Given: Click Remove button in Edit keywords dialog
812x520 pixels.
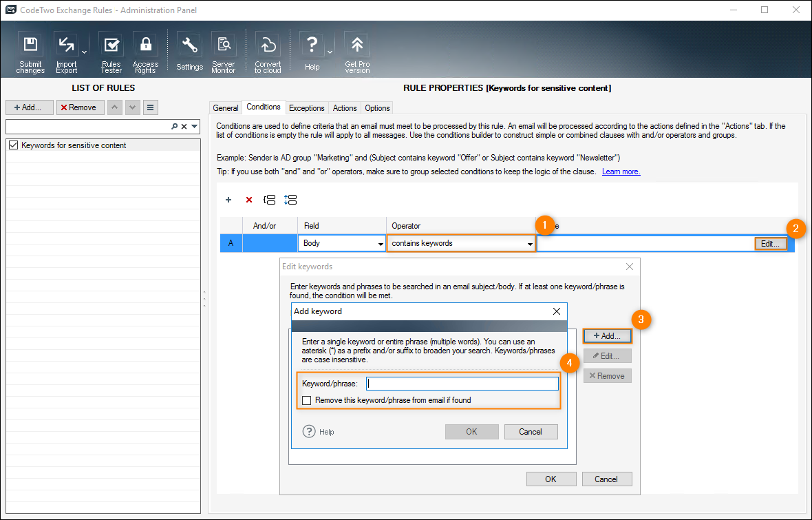Looking at the screenshot, I should click(x=608, y=376).
